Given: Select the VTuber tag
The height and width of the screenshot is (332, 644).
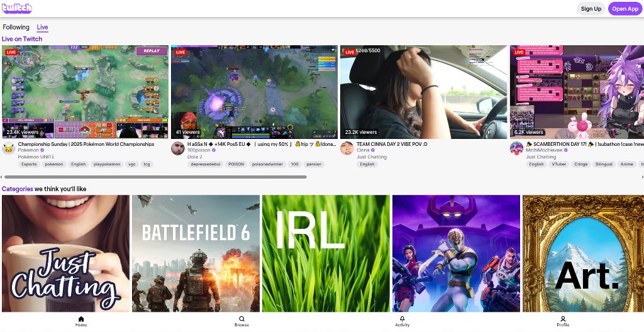Looking at the screenshot, I should coord(559,164).
